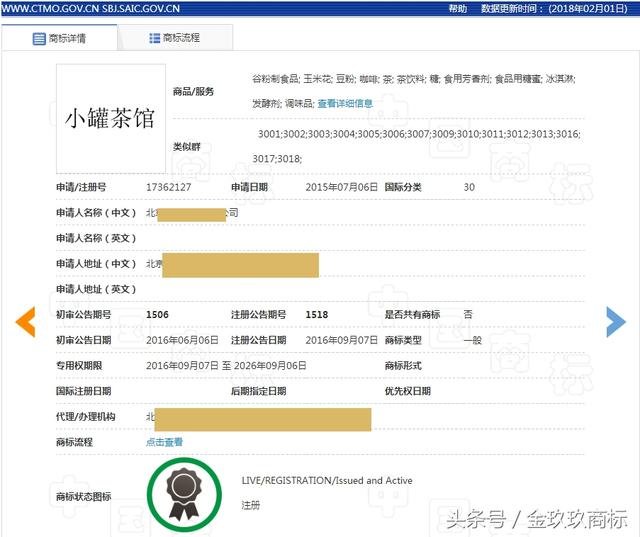Click the 小罐茶馆 trademark image

pos(111,118)
